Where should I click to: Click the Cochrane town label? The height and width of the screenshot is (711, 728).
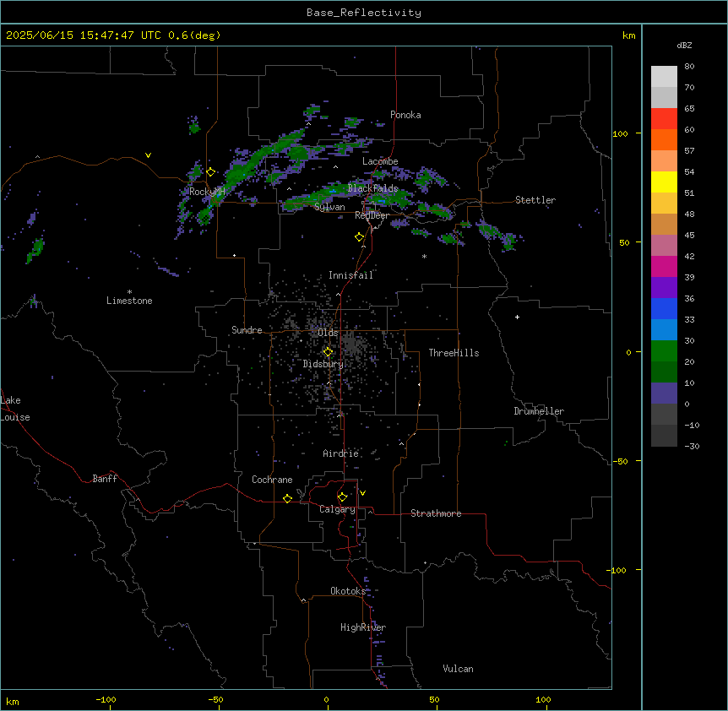[272, 480]
